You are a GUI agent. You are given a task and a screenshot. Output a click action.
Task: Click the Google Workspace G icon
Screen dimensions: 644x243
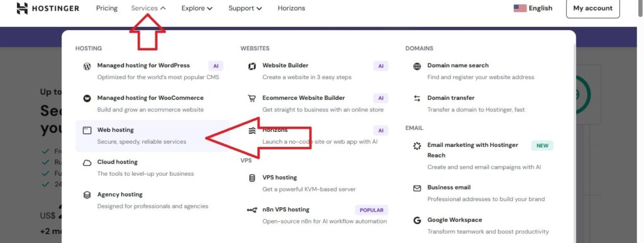417,220
